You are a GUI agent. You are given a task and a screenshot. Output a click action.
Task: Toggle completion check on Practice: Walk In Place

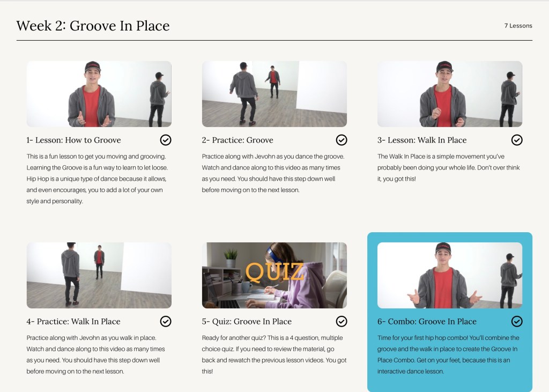tap(166, 321)
